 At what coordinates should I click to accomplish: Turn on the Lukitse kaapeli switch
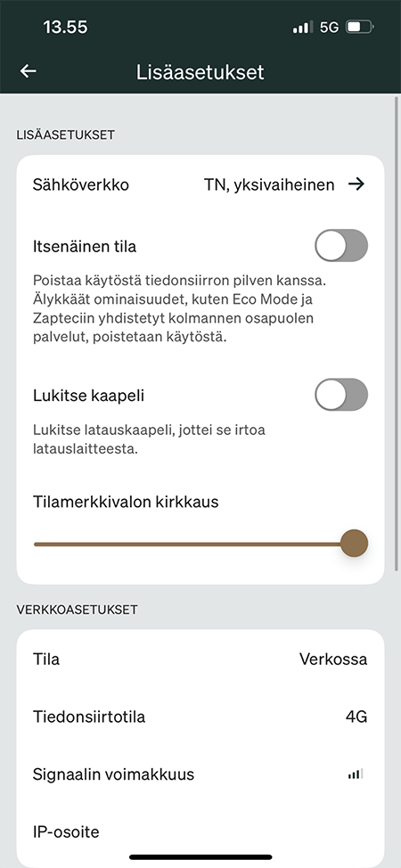point(341,395)
